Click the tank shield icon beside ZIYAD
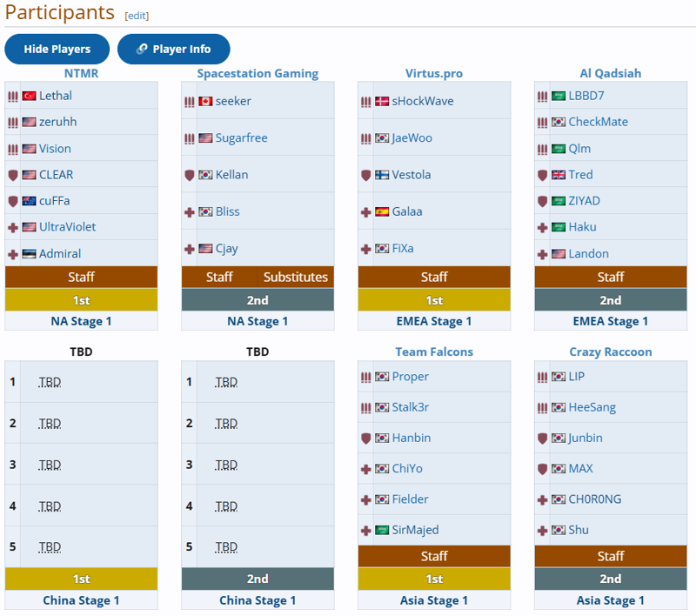 pyautogui.click(x=542, y=202)
